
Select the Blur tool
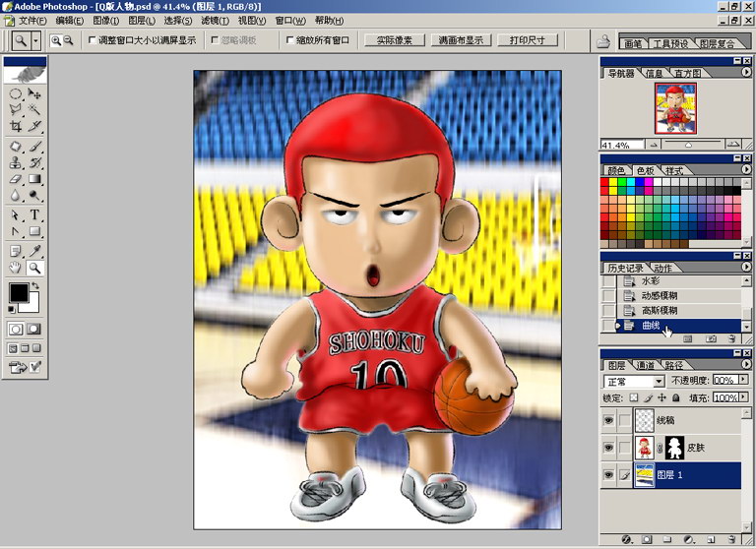(16, 195)
